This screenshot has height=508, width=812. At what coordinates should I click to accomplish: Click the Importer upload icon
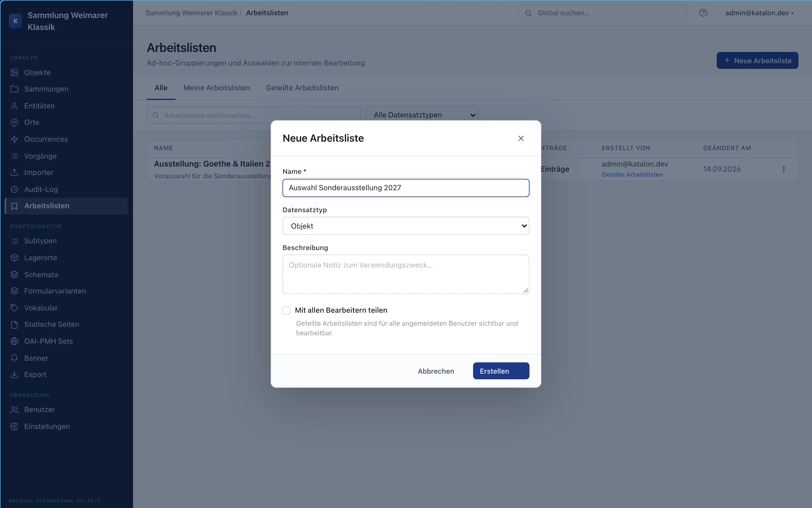[14, 172]
